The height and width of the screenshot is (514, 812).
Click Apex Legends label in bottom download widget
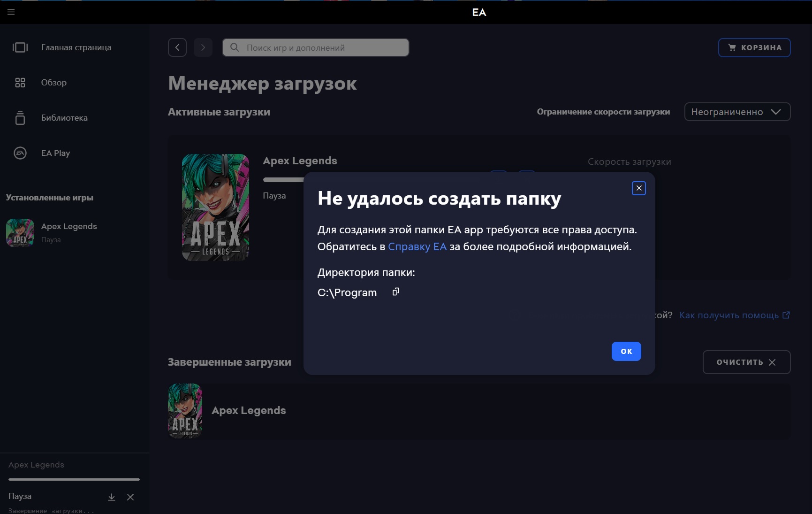[x=36, y=465]
